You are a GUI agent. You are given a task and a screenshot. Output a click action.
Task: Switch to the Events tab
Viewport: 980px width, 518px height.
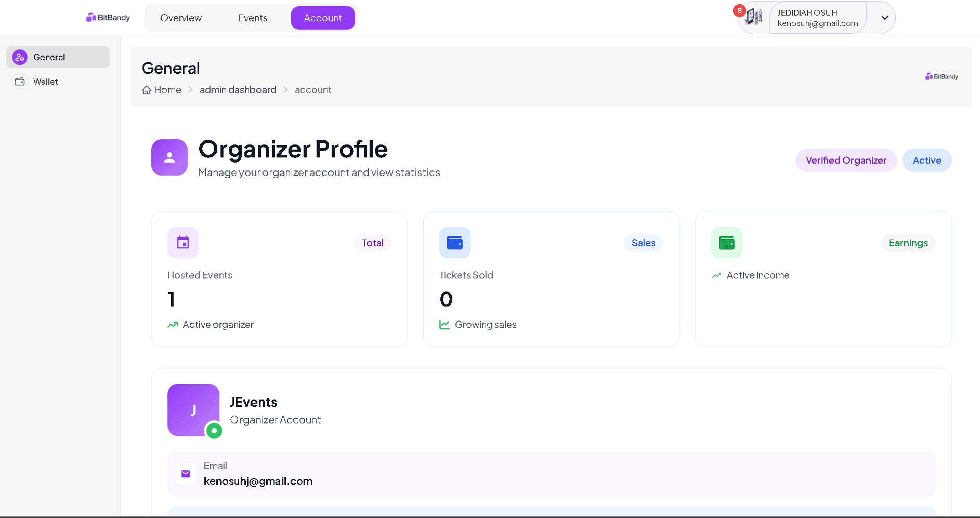[253, 18]
